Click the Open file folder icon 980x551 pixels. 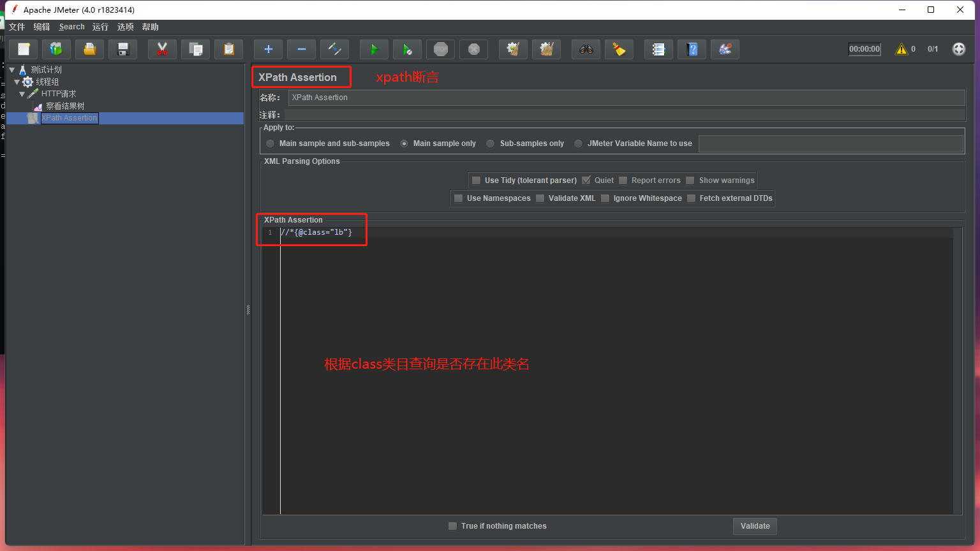point(90,49)
